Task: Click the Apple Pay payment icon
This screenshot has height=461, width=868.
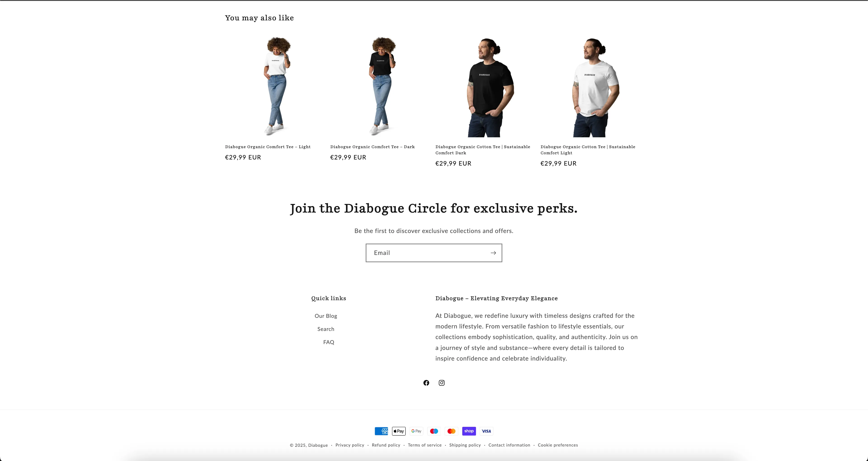Action: pos(399,431)
